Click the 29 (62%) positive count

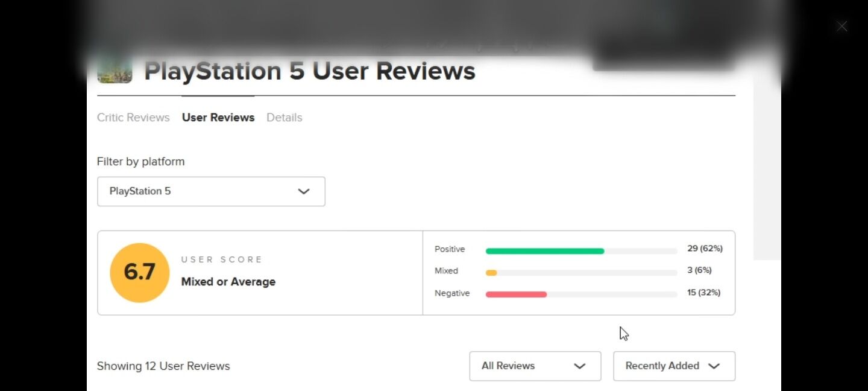click(x=705, y=249)
